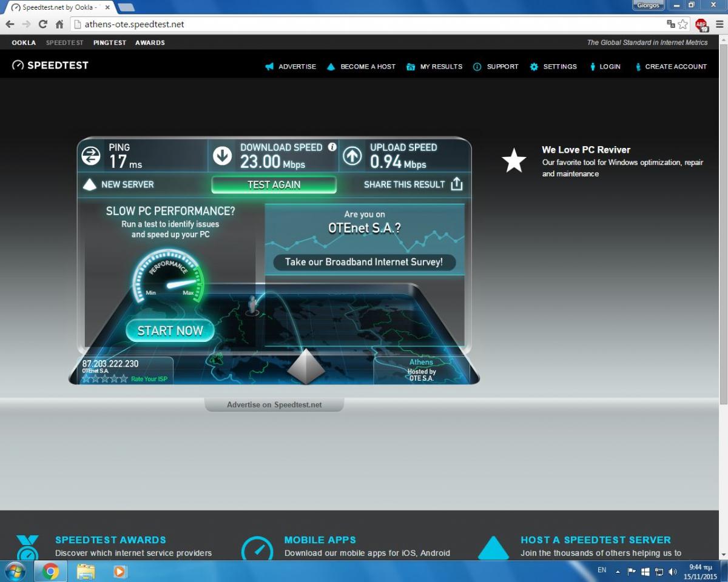Open the Chrome hamburger menu
The width and height of the screenshot is (728, 582).
[720, 24]
